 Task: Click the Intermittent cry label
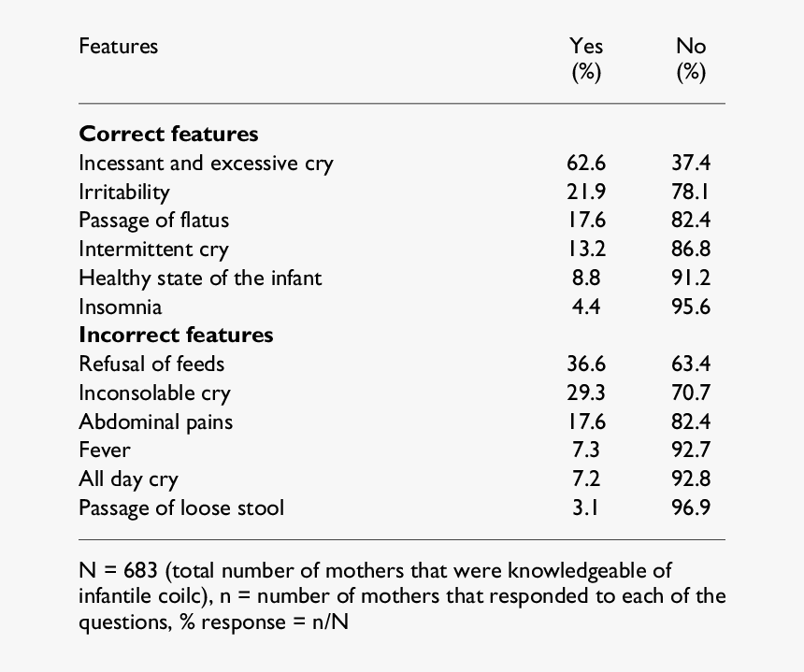pyautogui.click(x=154, y=250)
